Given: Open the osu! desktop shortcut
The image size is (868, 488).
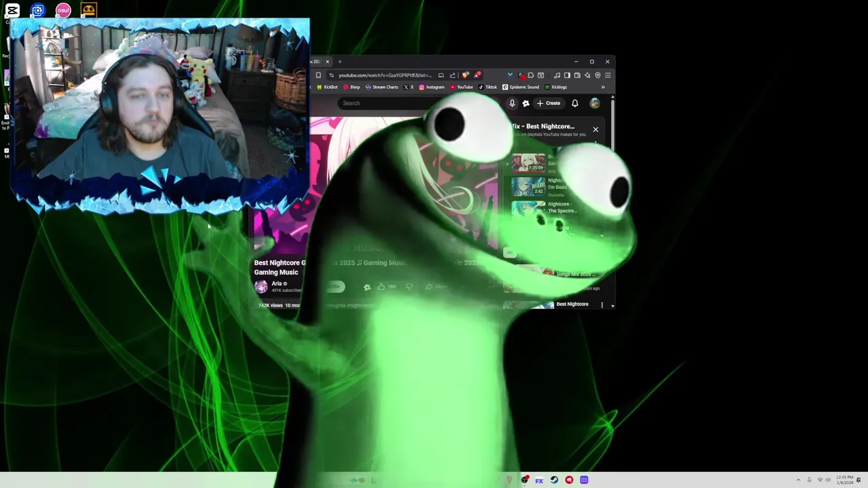Looking at the screenshot, I should (x=63, y=10).
